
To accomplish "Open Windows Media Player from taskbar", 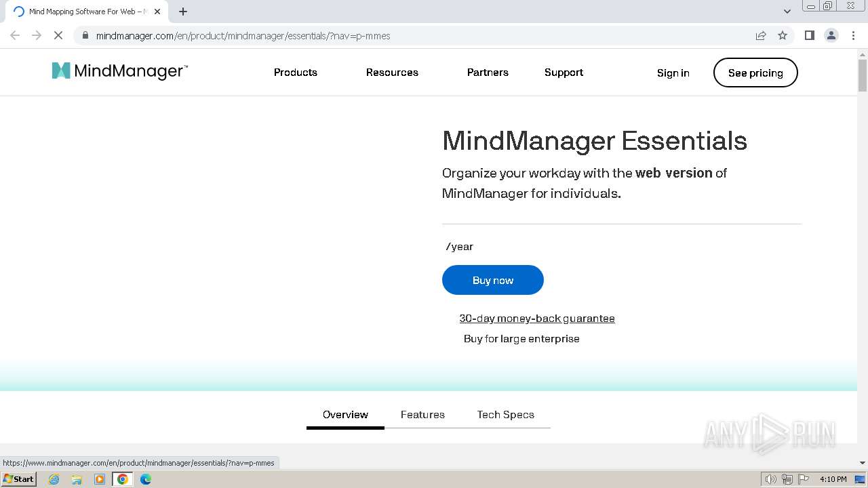I will pos(100,479).
